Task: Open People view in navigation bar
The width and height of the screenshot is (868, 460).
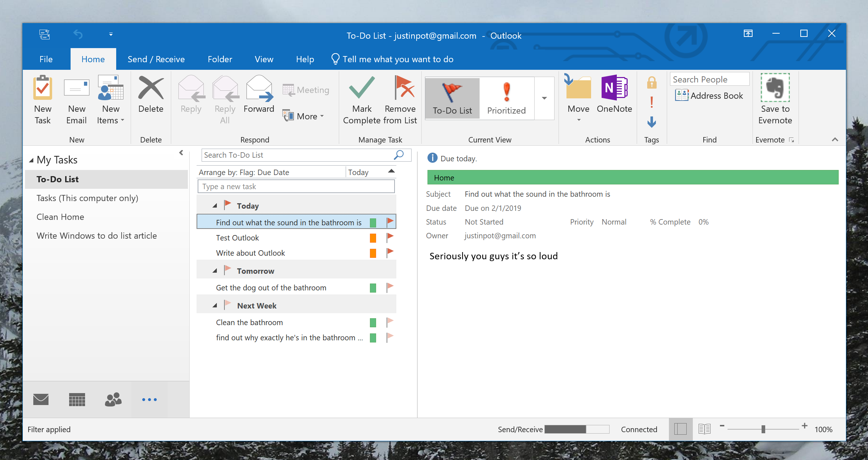Action: tap(113, 400)
